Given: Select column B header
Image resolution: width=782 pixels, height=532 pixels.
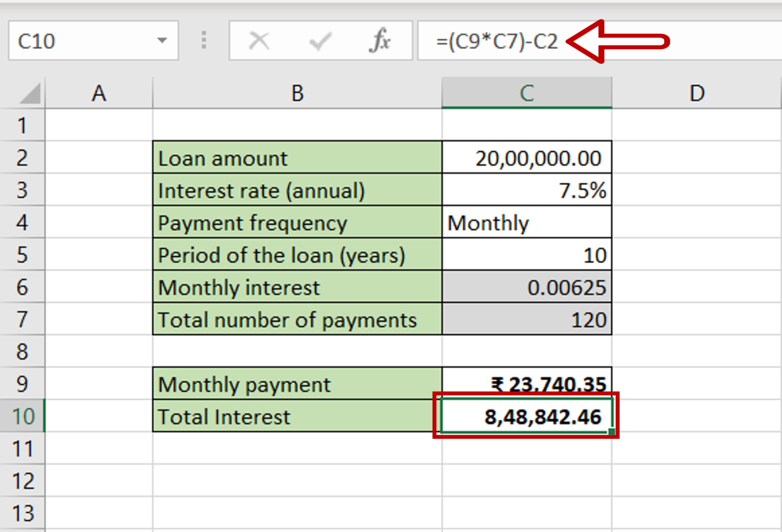Looking at the screenshot, I should click(x=297, y=93).
